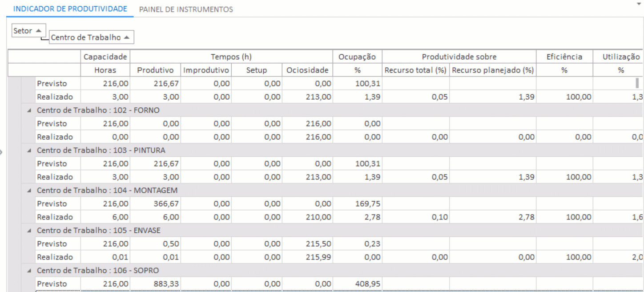Click the expand arrow on the left edge

pos(1,152)
